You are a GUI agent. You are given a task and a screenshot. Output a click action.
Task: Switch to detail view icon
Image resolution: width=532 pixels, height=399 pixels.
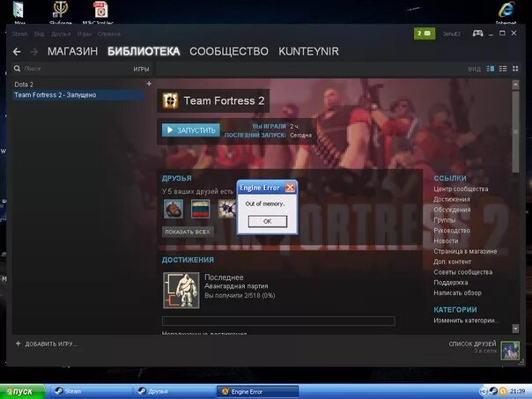pyautogui.click(x=491, y=69)
